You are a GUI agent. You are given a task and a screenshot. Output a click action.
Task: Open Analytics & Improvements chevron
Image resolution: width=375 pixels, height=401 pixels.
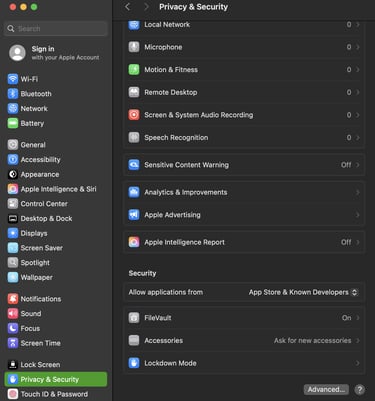358,192
